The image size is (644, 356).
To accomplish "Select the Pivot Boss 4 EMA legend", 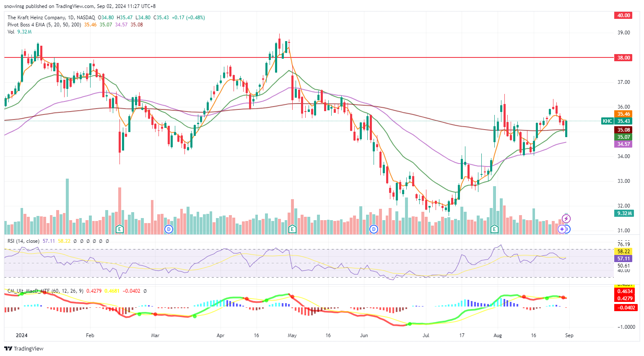I will pos(44,25).
